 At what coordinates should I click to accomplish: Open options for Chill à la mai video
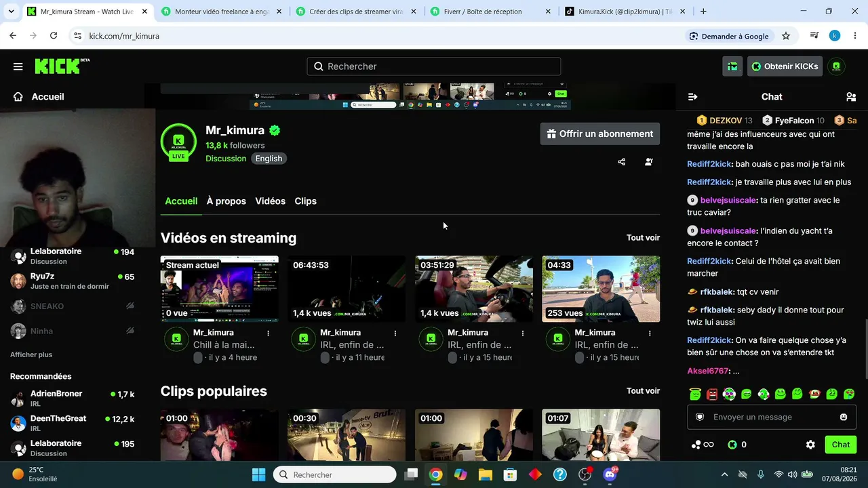(x=269, y=333)
